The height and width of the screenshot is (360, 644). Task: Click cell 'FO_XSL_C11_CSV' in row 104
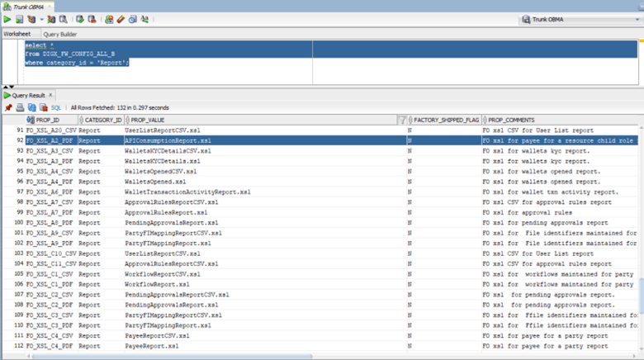coord(51,264)
